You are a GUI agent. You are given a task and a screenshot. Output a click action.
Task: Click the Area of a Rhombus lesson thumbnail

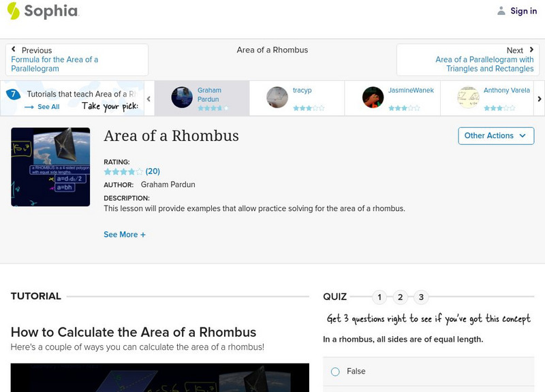(x=50, y=167)
